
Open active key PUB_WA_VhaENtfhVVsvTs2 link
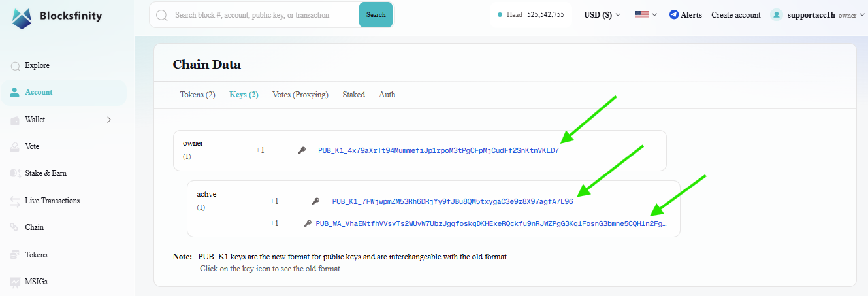click(492, 223)
